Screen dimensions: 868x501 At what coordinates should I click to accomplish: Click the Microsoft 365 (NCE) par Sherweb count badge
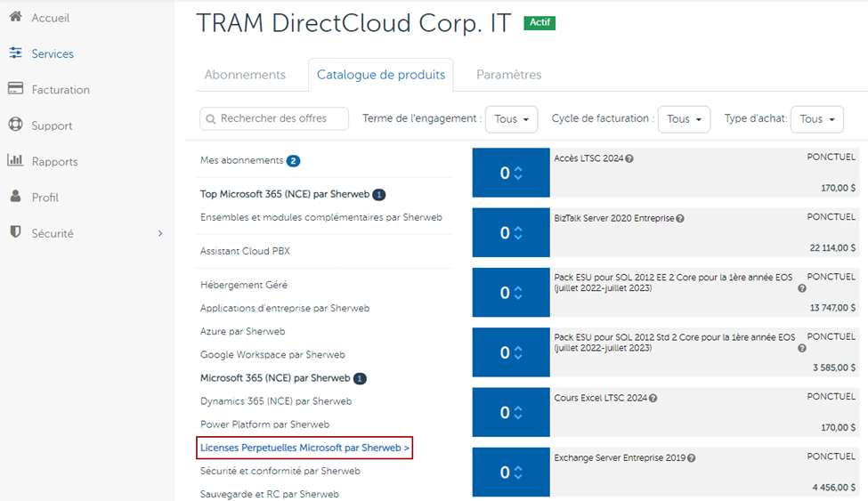pos(360,379)
